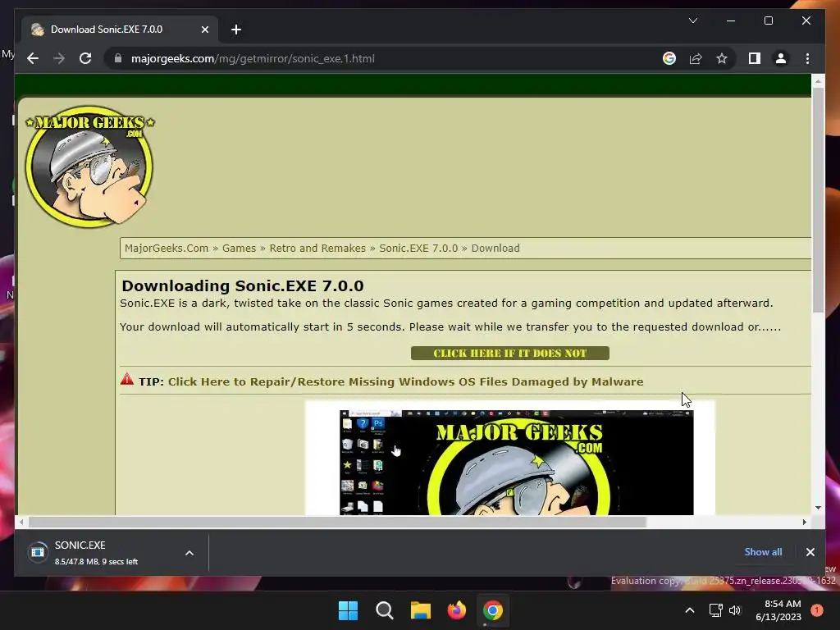This screenshot has width=840, height=630.
Task: Click Show all downloads
Action: click(x=763, y=552)
